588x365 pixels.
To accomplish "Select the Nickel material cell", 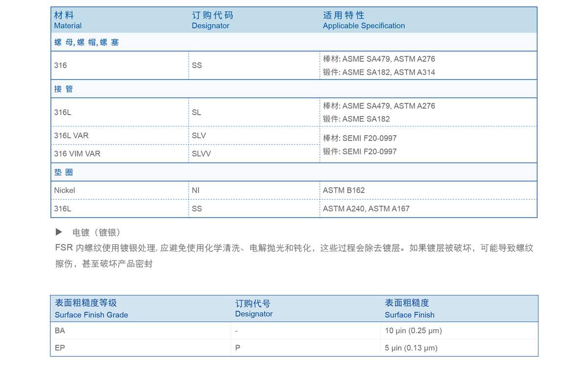I will (x=64, y=190).
